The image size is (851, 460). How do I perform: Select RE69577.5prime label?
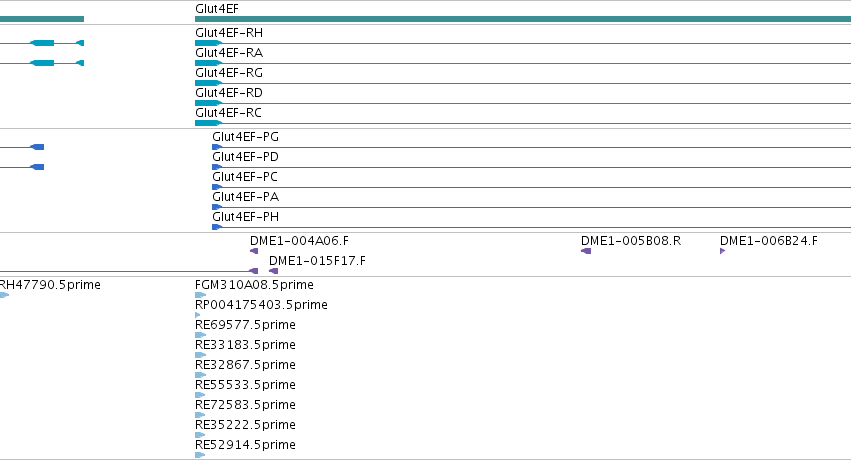point(245,325)
